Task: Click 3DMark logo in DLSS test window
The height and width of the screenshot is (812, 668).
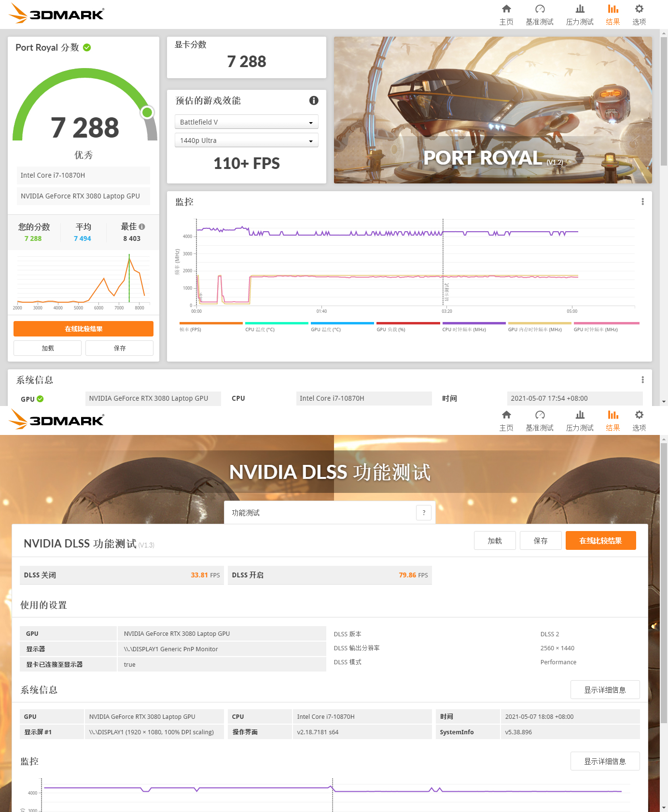Action: (x=56, y=419)
